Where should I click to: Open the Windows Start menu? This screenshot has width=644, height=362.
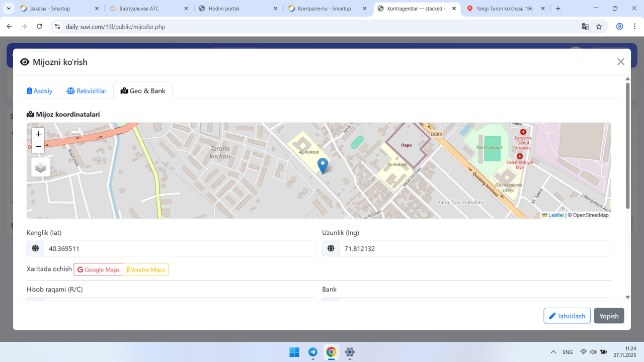[x=294, y=352]
